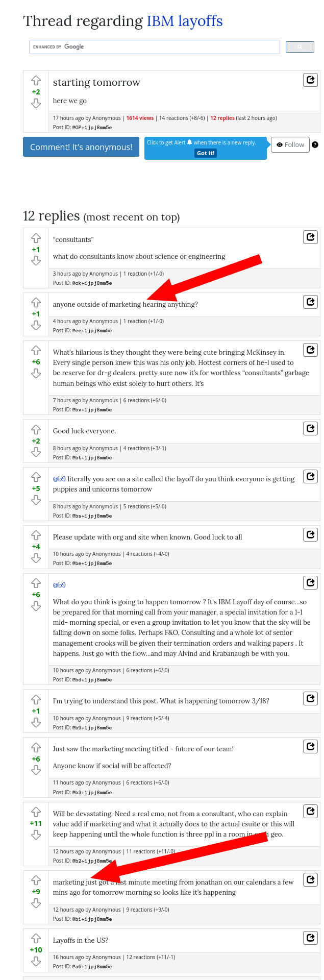The width and height of the screenshot is (324, 980).
Task: Share the "I'm trying to understand" reply
Action: click(310, 699)
